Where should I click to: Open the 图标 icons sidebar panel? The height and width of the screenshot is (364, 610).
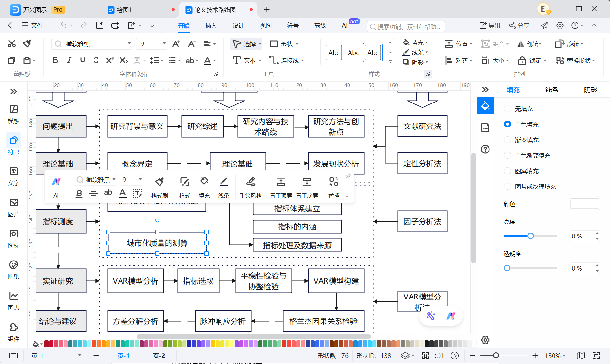pyautogui.click(x=14, y=239)
